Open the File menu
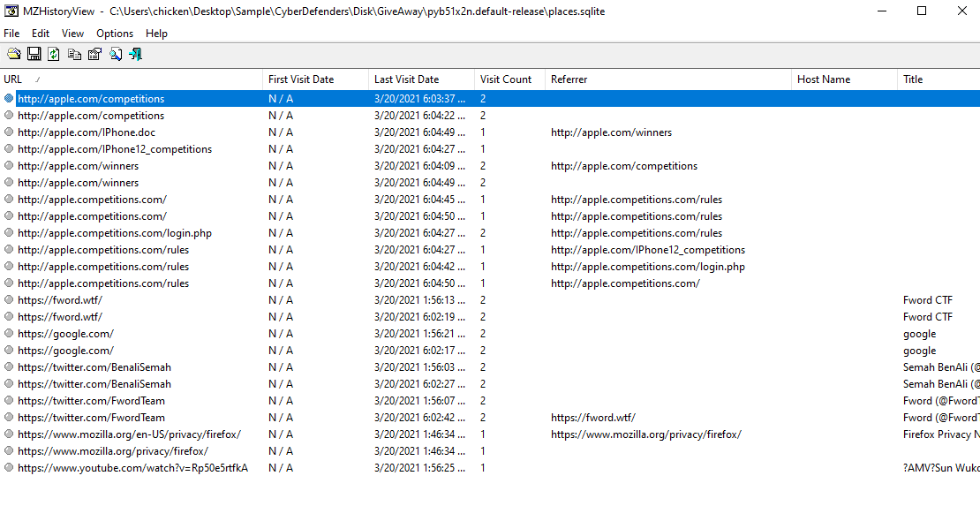The image size is (980, 506). coord(11,34)
